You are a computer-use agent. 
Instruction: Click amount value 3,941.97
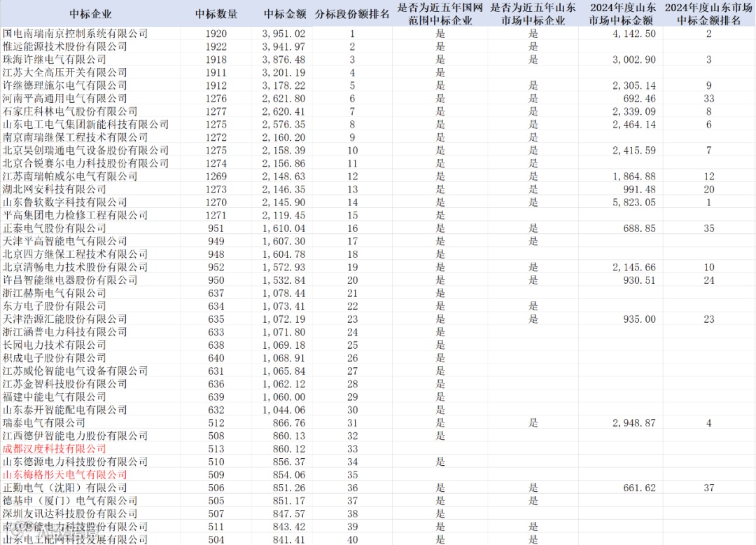[x=283, y=47]
